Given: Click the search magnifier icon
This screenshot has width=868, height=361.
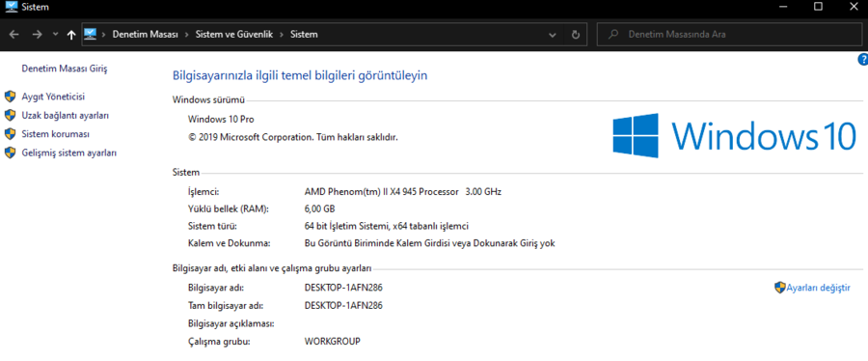Looking at the screenshot, I should pos(612,35).
